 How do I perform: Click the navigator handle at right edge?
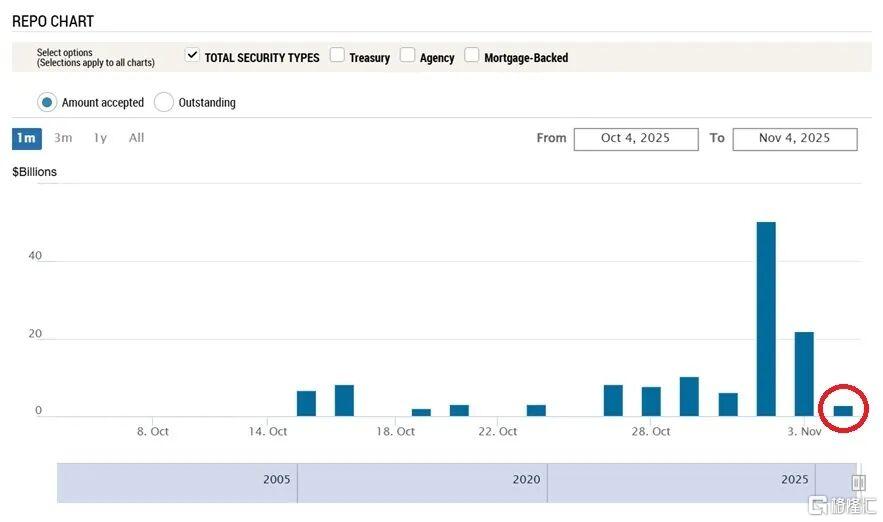[857, 483]
